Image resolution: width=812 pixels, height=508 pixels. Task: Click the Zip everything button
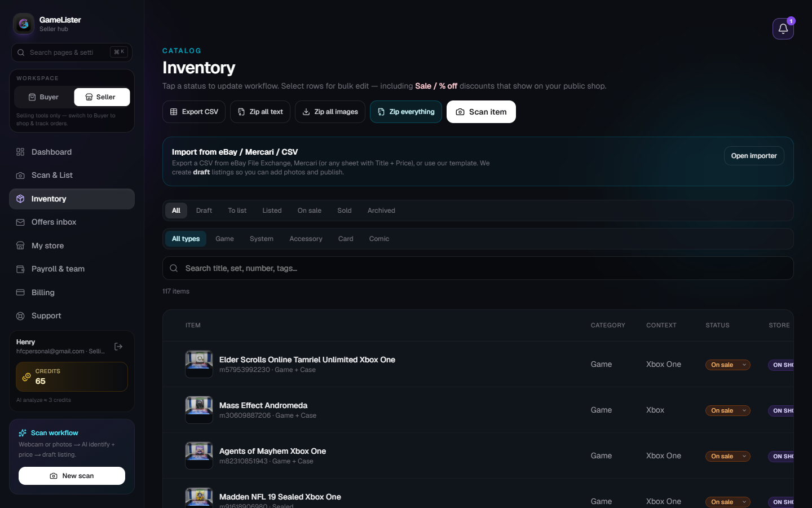406,112
